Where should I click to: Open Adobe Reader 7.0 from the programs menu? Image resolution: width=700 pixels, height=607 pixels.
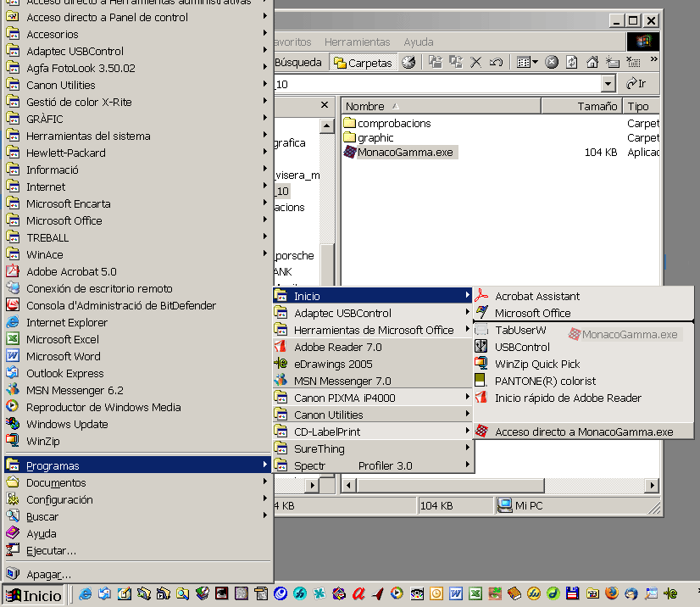[337, 347]
